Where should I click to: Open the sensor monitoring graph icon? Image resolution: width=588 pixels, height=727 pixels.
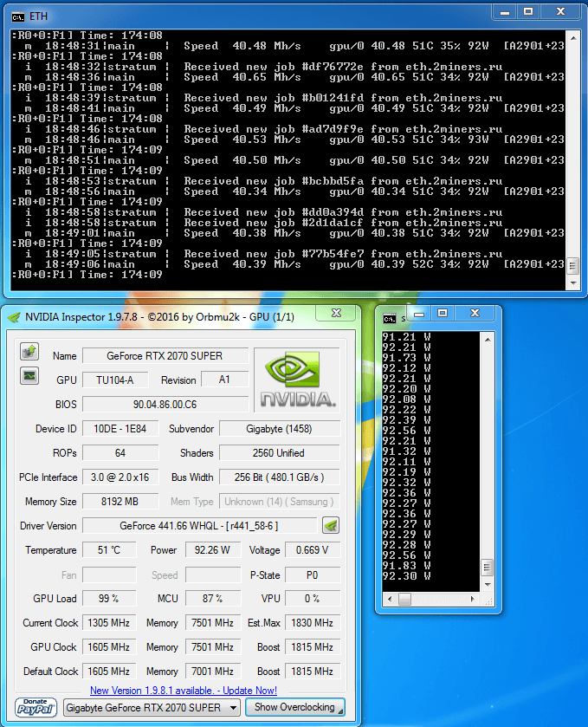29,375
